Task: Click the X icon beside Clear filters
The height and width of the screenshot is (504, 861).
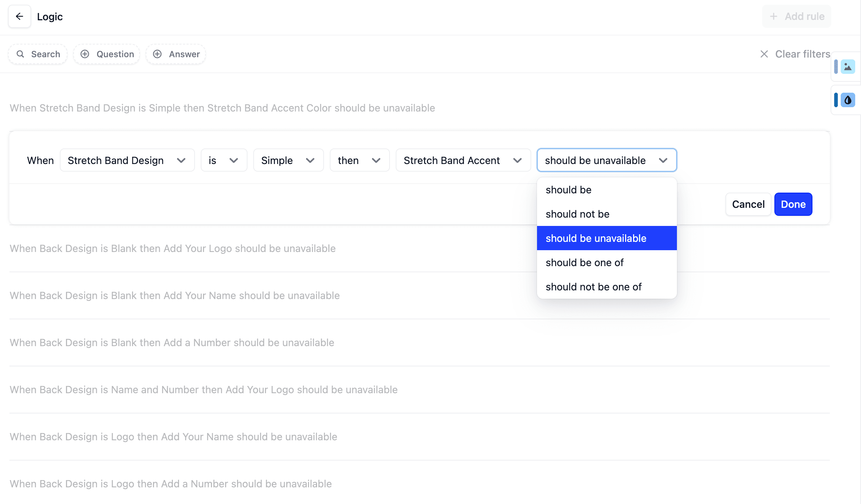Action: tap(764, 54)
